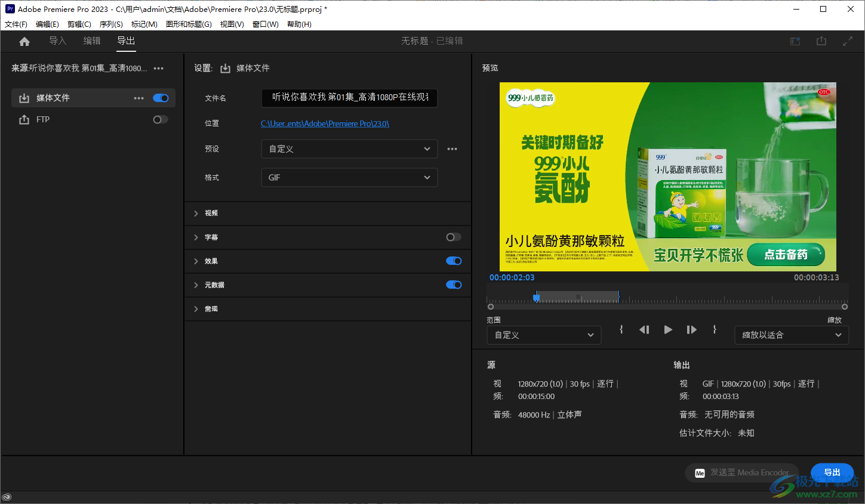Open the source options three-dot menu

pos(159,69)
